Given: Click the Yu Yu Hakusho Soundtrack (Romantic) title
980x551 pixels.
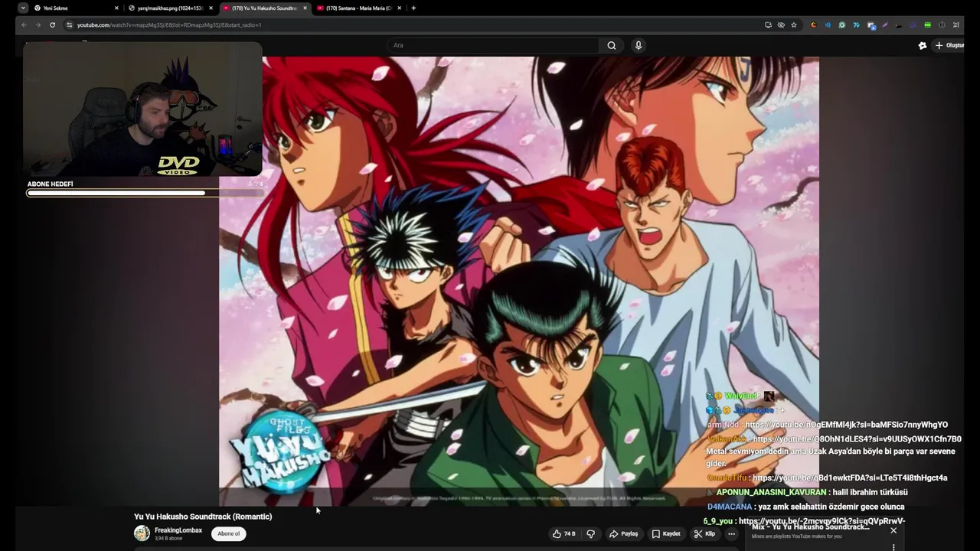Looking at the screenshot, I should [x=203, y=517].
